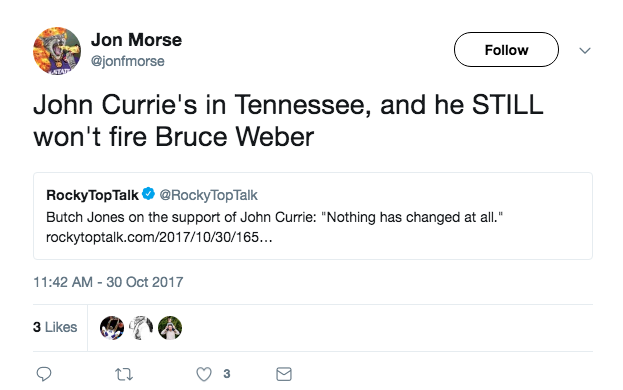This screenshot has height=390, width=623.
Task: Expand the tweet options chevron
Action: tap(585, 50)
